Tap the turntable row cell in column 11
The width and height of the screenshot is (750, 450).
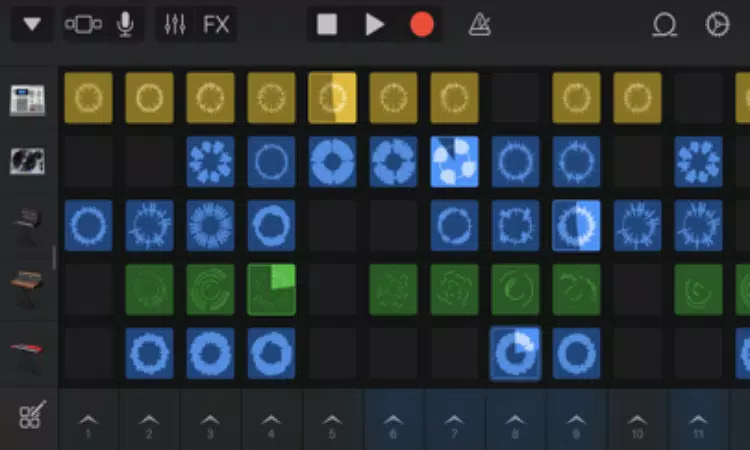point(698,162)
